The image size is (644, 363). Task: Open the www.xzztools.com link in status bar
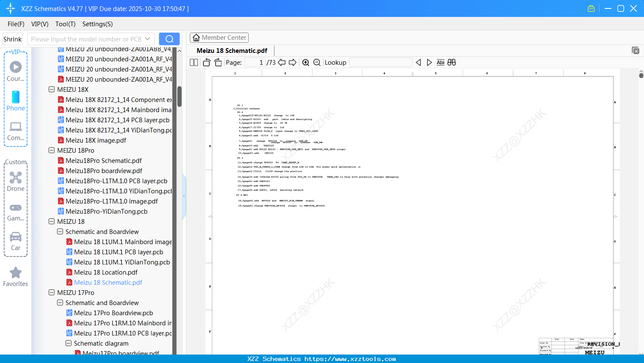click(x=351, y=359)
